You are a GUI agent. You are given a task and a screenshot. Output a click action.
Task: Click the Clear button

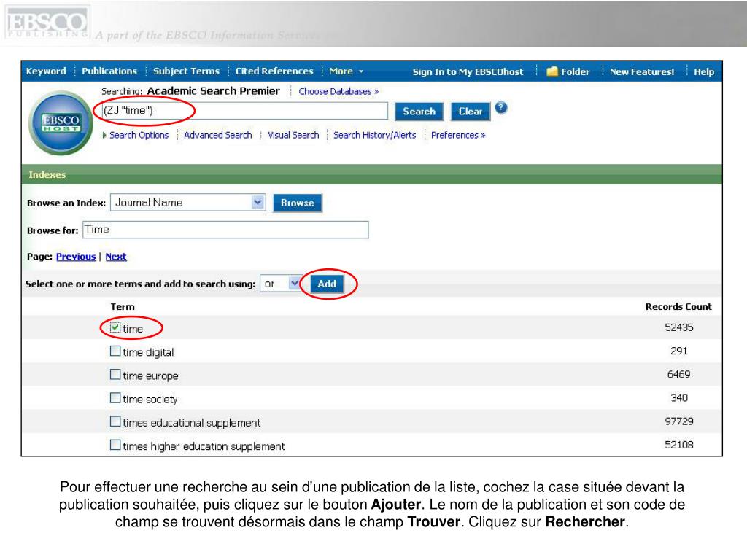pos(471,112)
